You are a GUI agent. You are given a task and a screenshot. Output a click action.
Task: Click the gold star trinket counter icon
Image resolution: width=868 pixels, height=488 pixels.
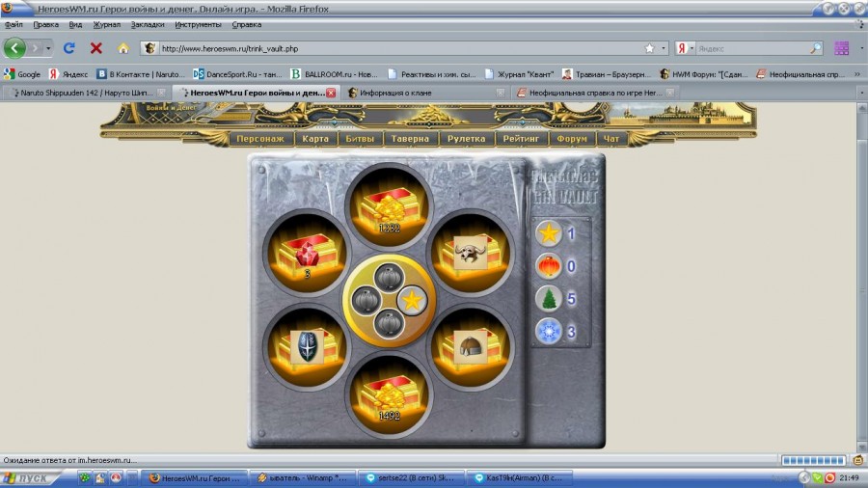(x=549, y=233)
